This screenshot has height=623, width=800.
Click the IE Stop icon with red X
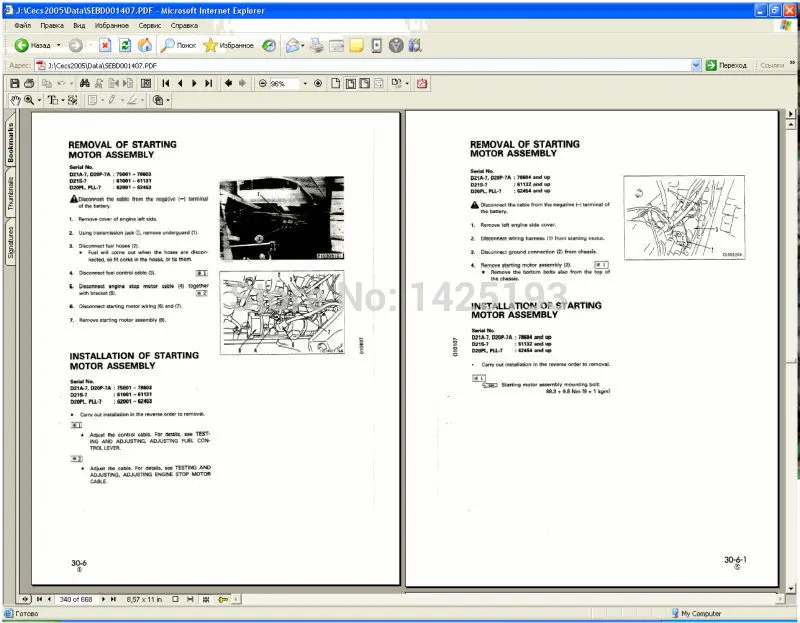[105, 45]
